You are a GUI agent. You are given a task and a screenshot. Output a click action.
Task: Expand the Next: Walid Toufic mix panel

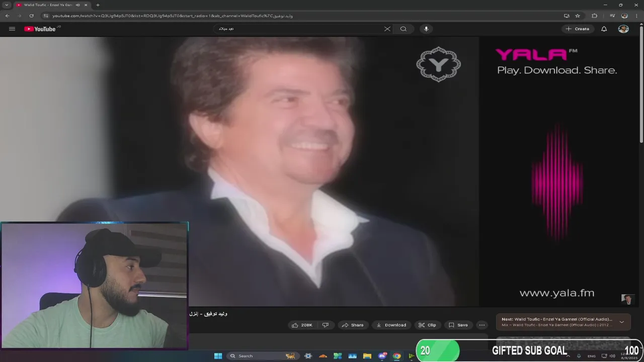click(621, 322)
